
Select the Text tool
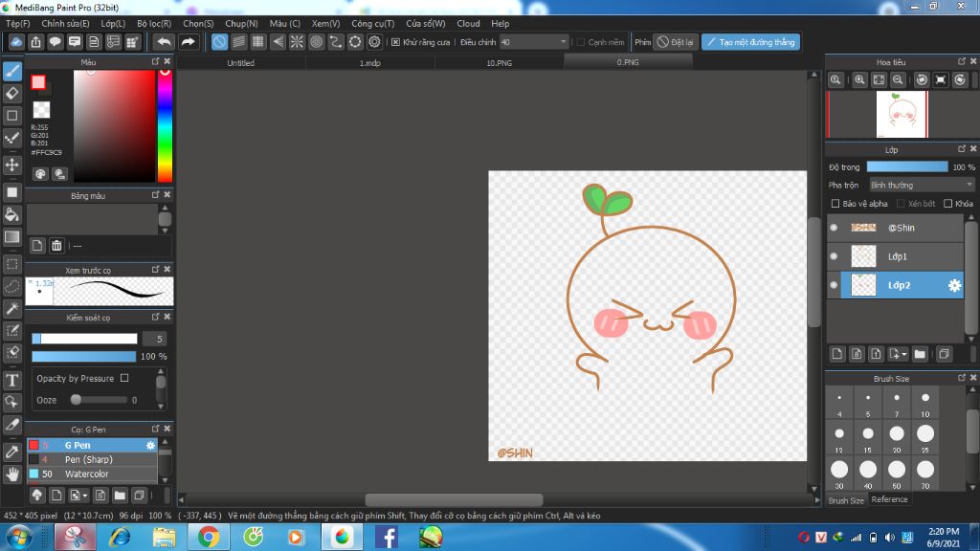click(x=12, y=380)
